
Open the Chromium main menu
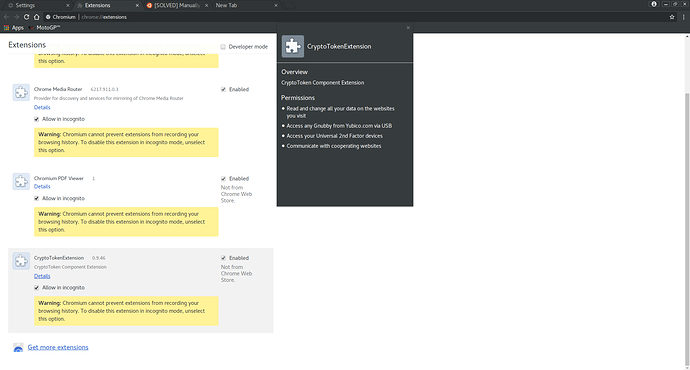pos(683,17)
